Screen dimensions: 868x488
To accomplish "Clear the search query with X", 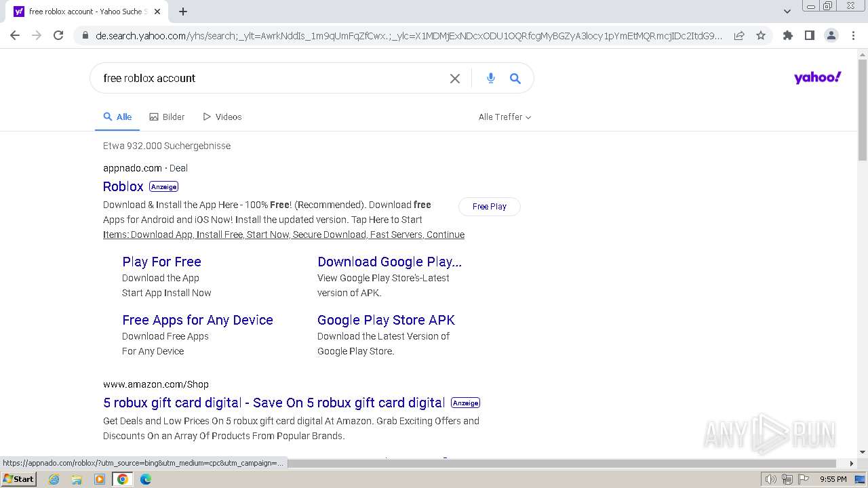I will coord(455,79).
